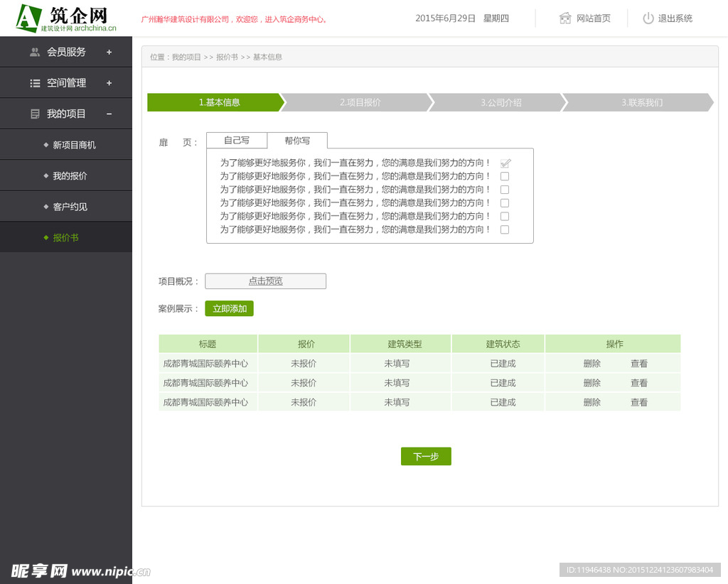
Task: Expand 会员服务 with the plus sign
Action: pos(109,52)
